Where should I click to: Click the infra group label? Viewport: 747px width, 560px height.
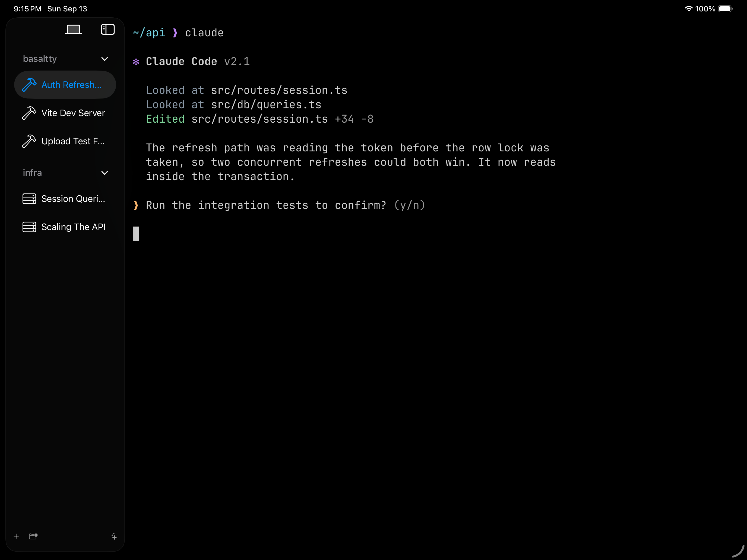coord(32,173)
